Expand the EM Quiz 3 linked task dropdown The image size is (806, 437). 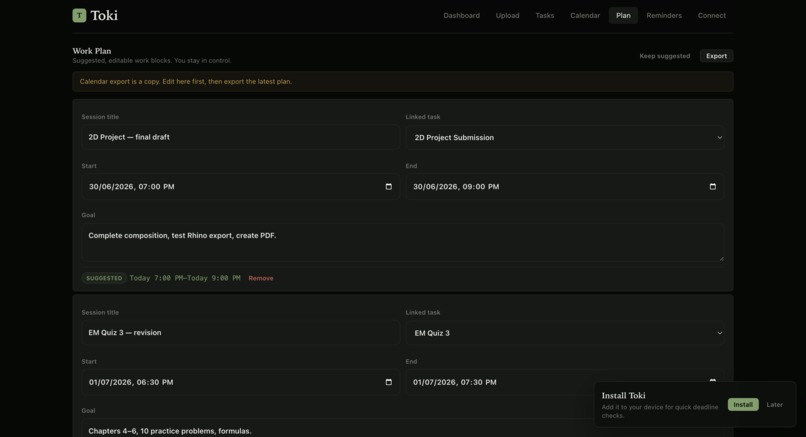[565, 333]
